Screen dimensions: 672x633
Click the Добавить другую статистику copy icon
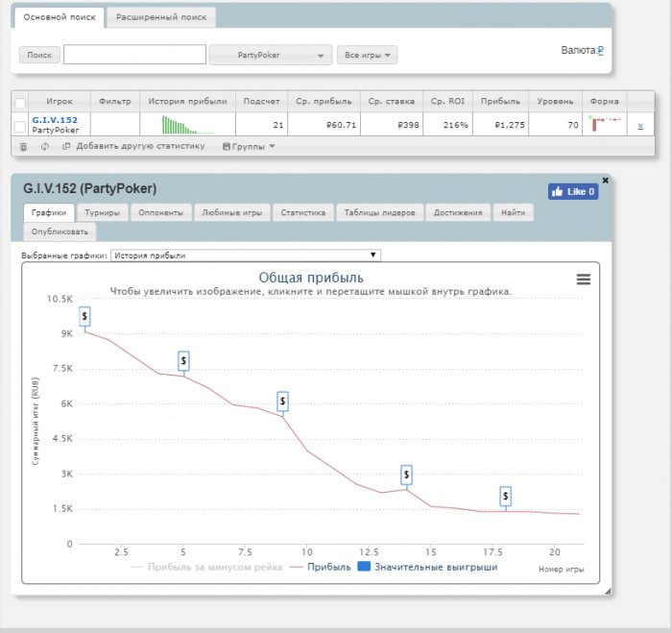66,146
